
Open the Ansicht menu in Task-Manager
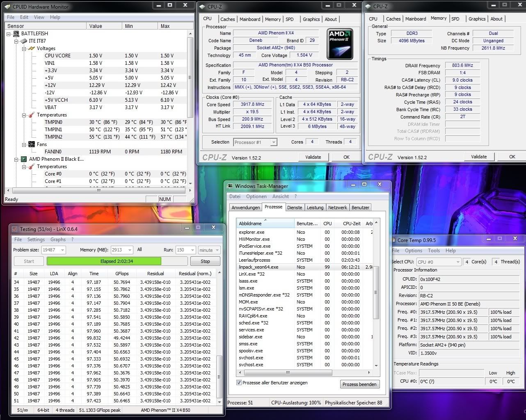[281, 196]
